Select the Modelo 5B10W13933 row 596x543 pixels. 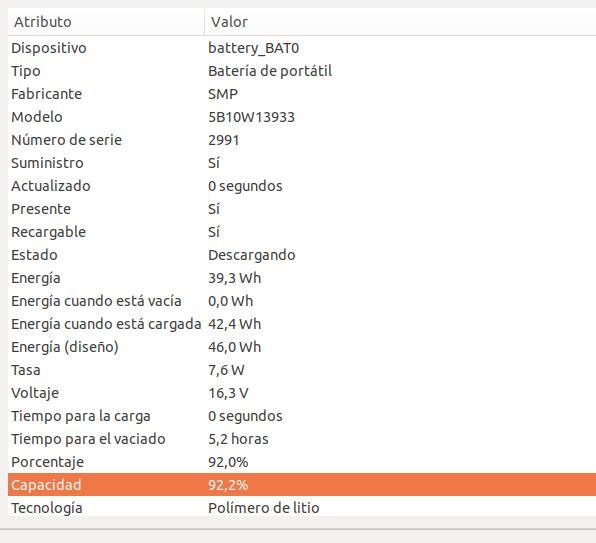[x=302, y=117]
